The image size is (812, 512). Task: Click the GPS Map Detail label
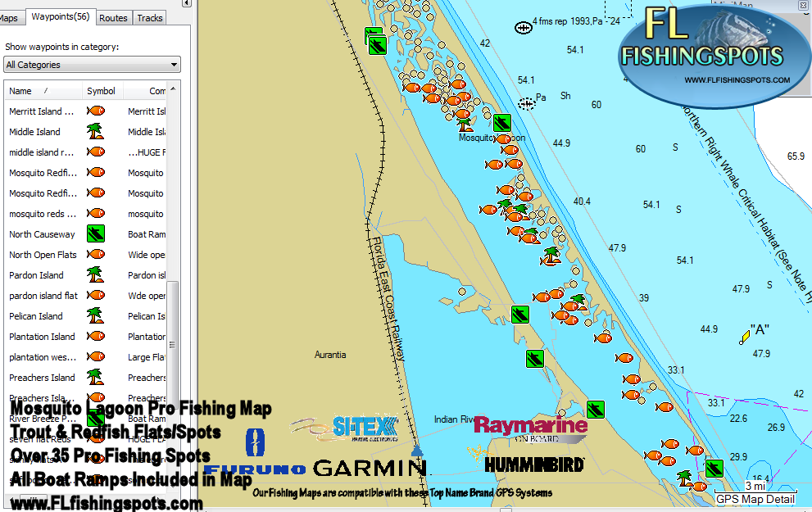(755, 499)
